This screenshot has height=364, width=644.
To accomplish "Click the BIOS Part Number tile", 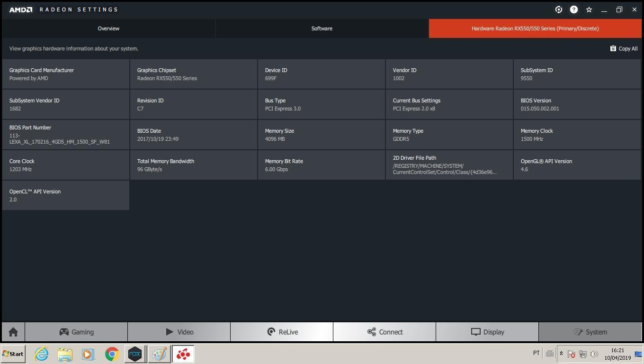I will (x=66, y=135).
